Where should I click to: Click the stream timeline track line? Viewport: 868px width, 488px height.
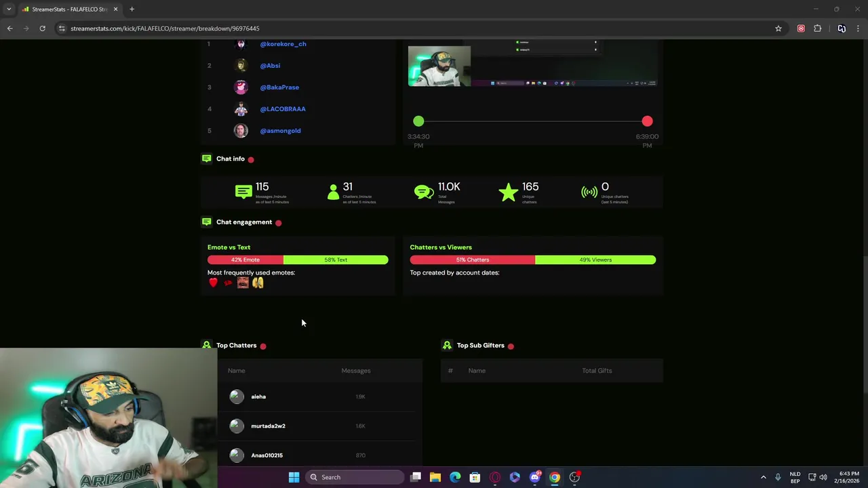532,121
